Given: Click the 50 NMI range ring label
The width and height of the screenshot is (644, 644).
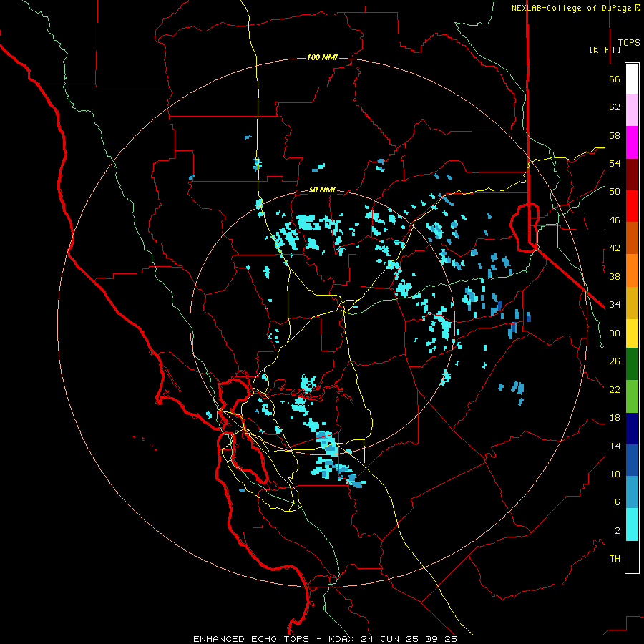Looking at the screenshot, I should coord(322,190).
